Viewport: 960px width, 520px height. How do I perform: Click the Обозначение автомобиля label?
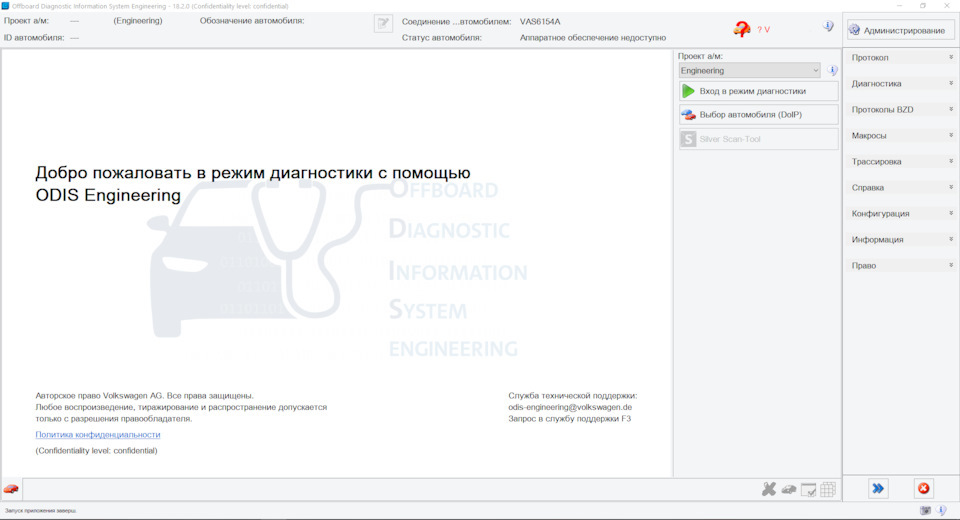(252, 21)
